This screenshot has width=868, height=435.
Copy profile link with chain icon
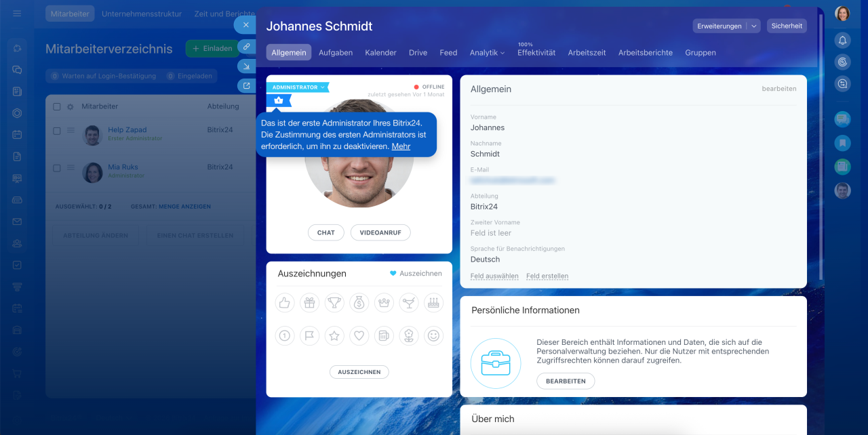(246, 47)
